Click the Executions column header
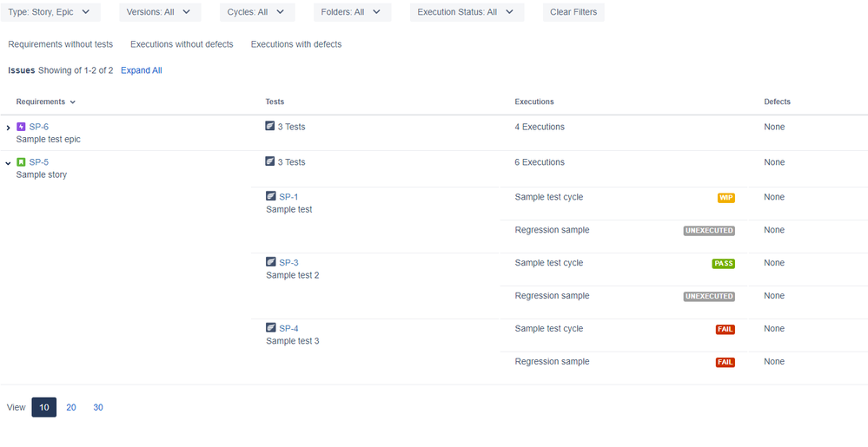Viewport: 868px width, 447px height. tap(534, 102)
